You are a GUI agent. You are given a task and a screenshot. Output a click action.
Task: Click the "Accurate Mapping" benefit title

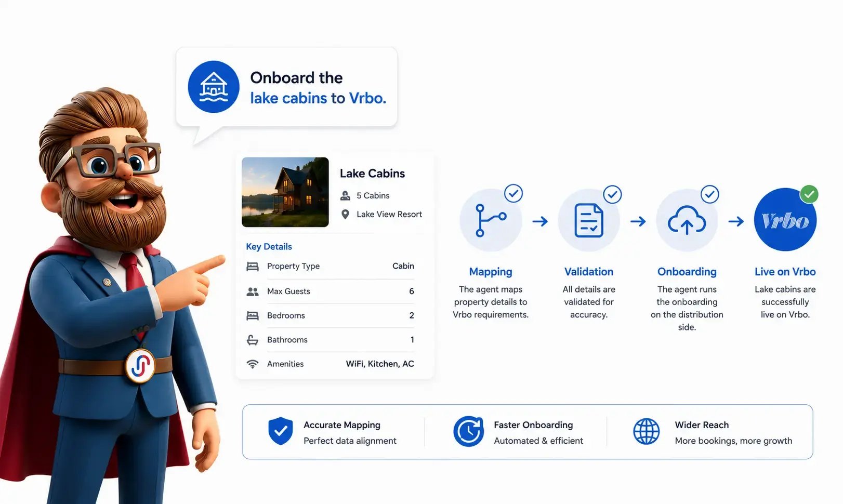(x=342, y=425)
